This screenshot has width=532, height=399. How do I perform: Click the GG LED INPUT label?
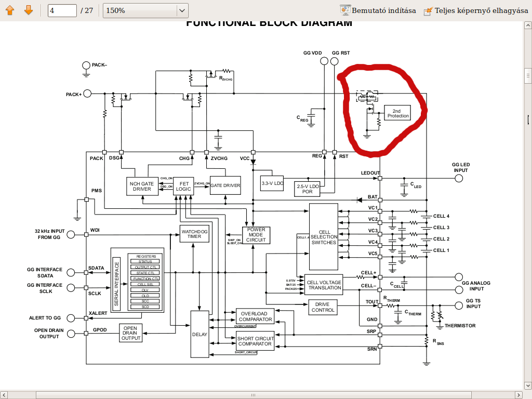tap(461, 167)
